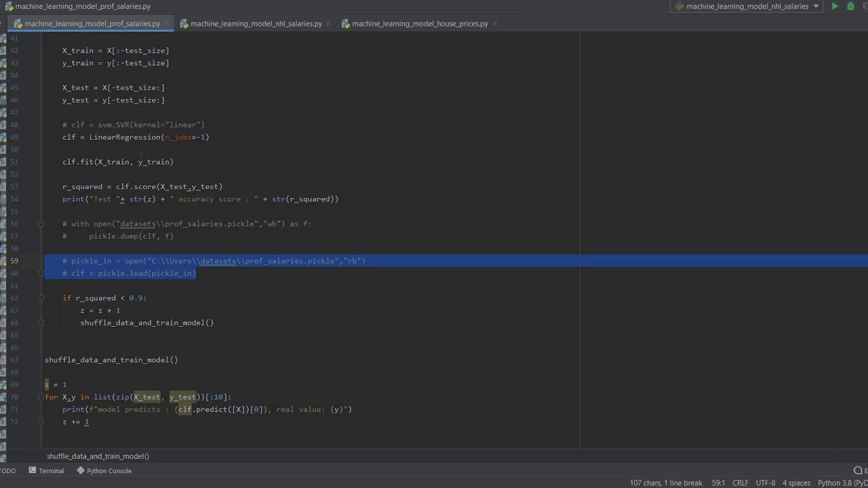Collapse the comment block at line 56

(41, 224)
